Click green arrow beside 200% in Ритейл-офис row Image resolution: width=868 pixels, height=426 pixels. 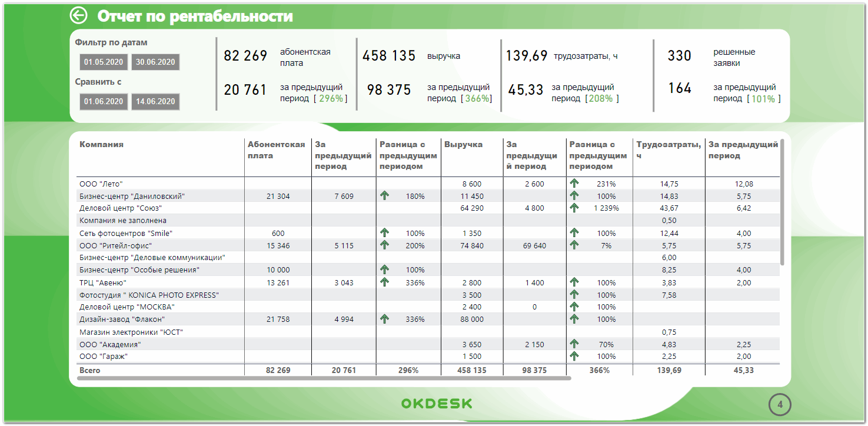[385, 245]
